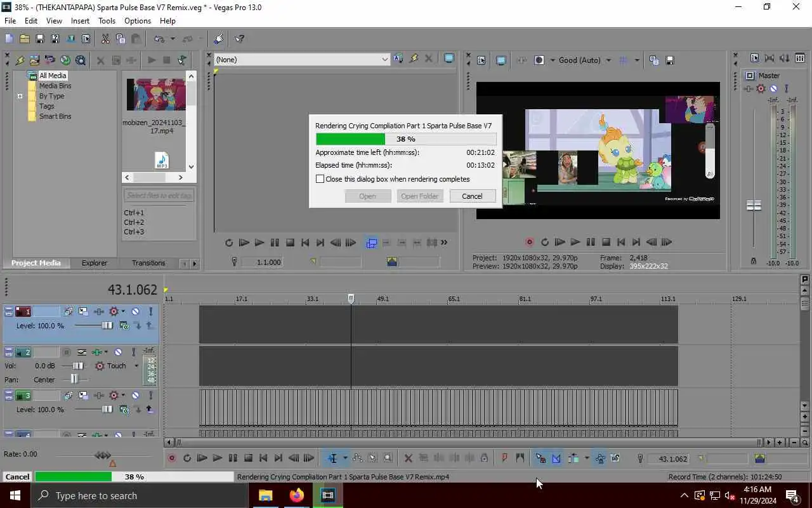Viewport: 812px width, 508px height.
Task: Open the Undo history dropdown arrow
Action: point(171,39)
